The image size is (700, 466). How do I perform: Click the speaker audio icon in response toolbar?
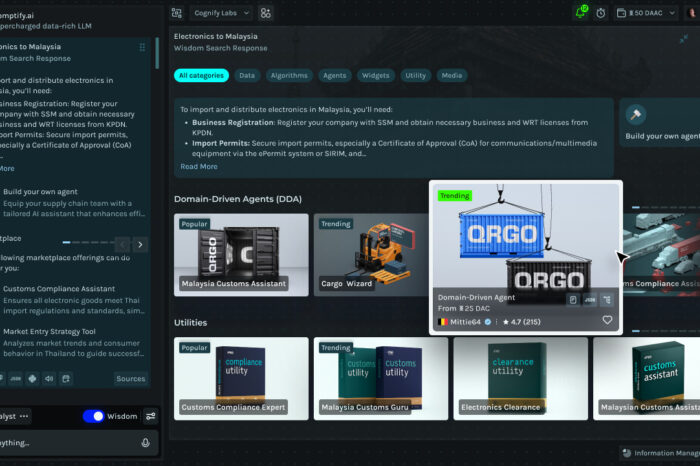(x=49, y=379)
